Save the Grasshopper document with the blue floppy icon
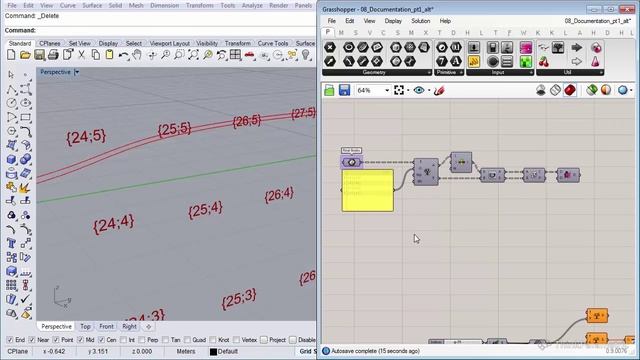Image resolution: width=640 pixels, height=360 pixels. (x=344, y=90)
